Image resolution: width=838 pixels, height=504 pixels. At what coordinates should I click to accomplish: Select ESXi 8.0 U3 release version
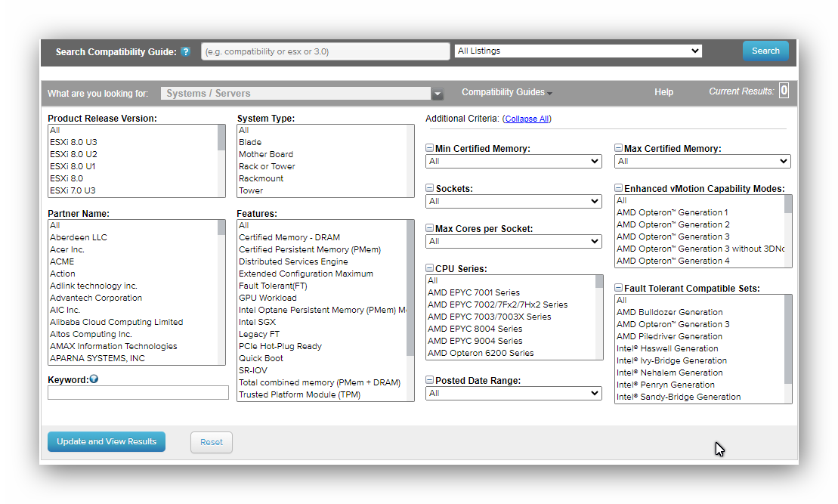click(73, 142)
